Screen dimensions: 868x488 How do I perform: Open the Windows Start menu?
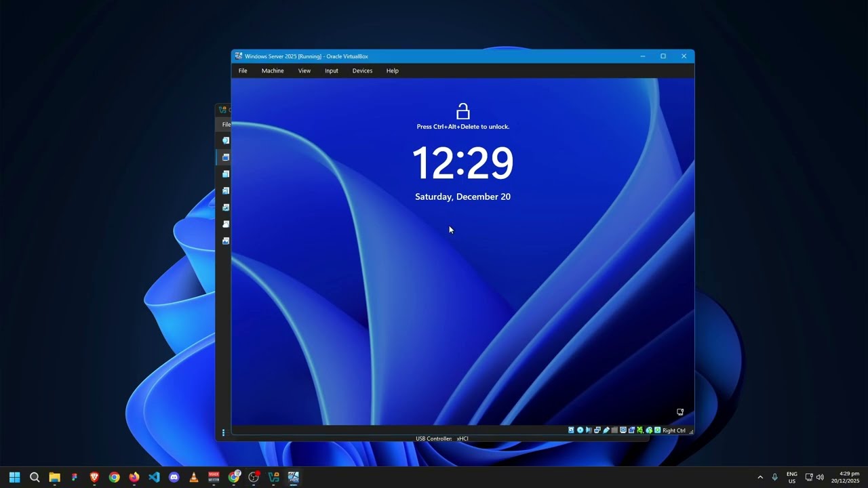pyautogui.click(x=15, y=477)
